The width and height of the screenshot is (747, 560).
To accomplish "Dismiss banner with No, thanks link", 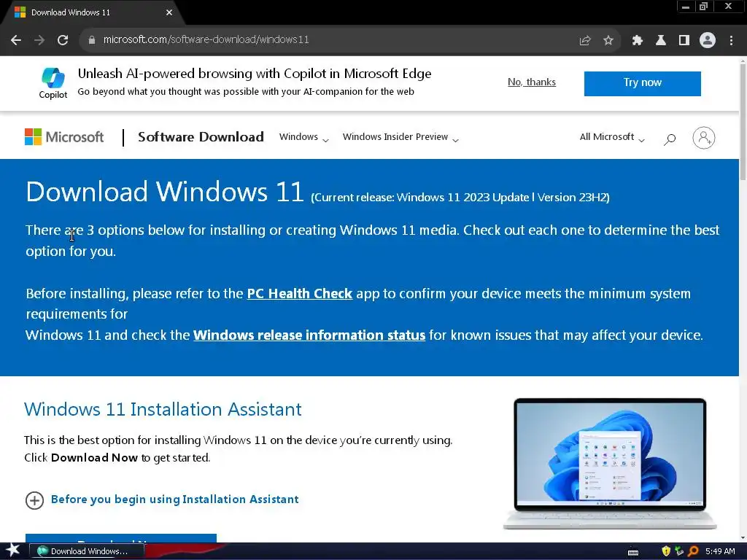I will coord(532,82).
